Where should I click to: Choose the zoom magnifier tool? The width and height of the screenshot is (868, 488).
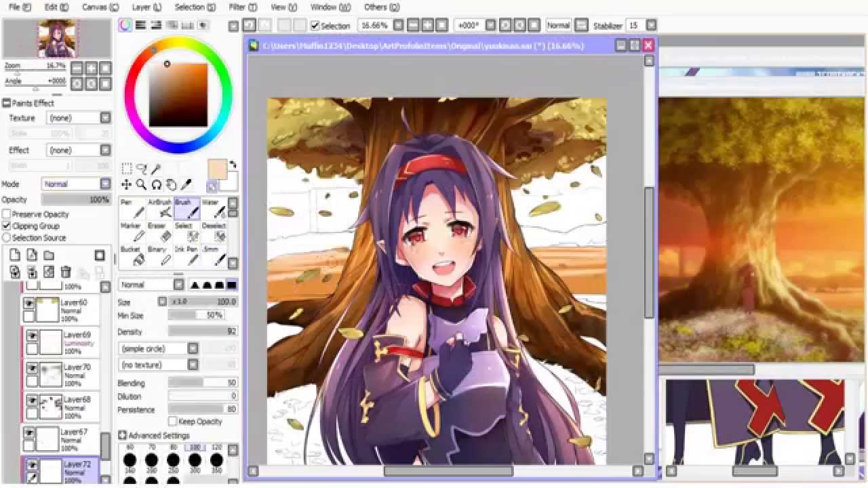coord(142,184)
